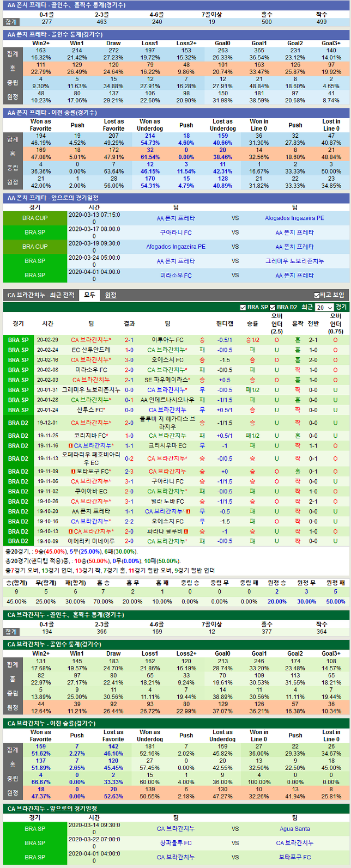Click BRA SP label for 2020-03-17 fixture

click(x=35, y=233)
